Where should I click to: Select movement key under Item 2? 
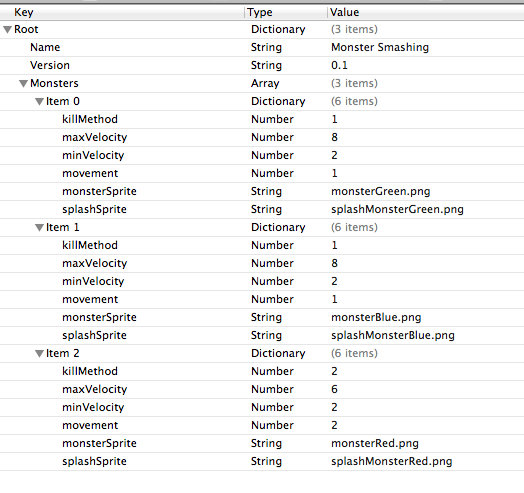(90, 425)
